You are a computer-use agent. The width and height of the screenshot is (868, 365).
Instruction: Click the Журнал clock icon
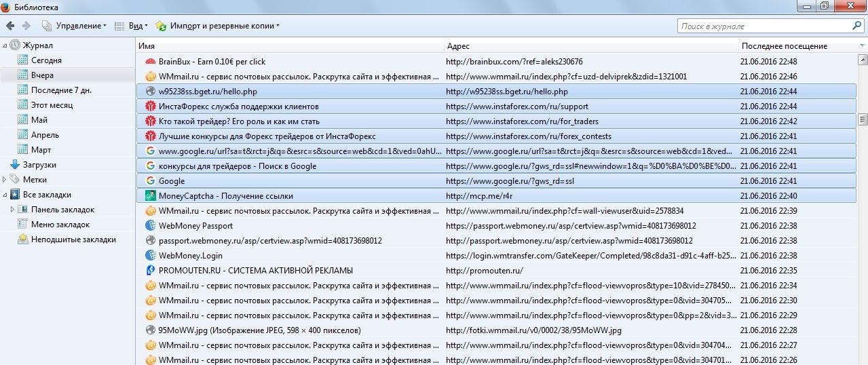(x=15, y=45)
